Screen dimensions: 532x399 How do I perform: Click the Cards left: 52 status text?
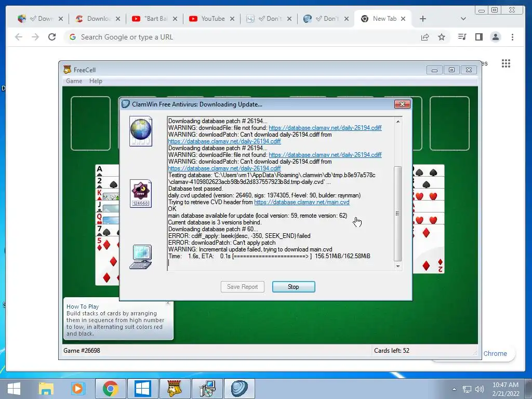pos(392,351)
